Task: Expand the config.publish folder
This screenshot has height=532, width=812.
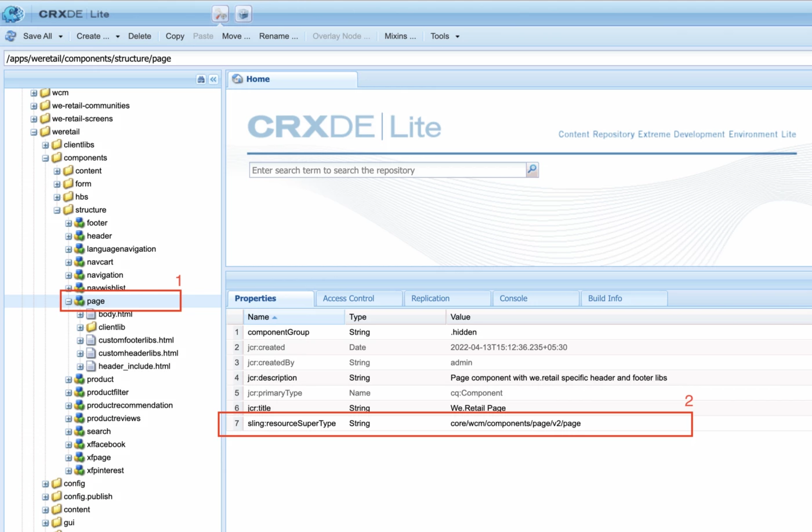Action: [45, 497]
